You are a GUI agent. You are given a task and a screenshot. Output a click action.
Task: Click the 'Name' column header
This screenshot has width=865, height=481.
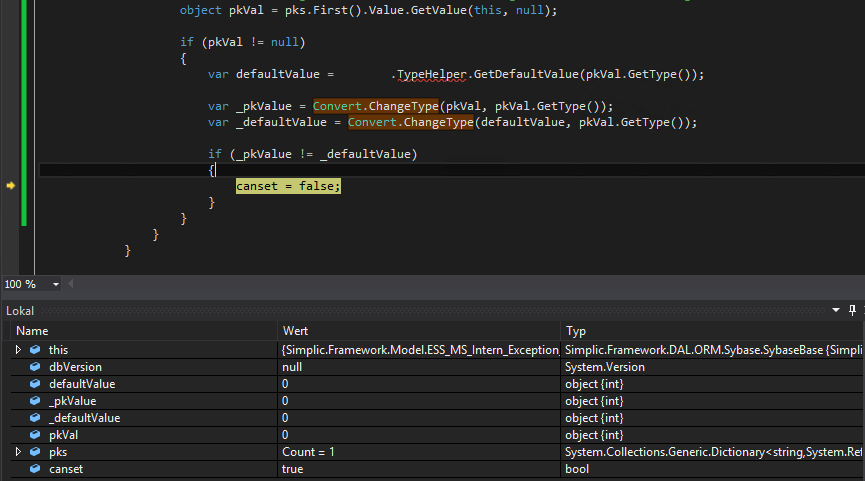click(x=32, y=331)
